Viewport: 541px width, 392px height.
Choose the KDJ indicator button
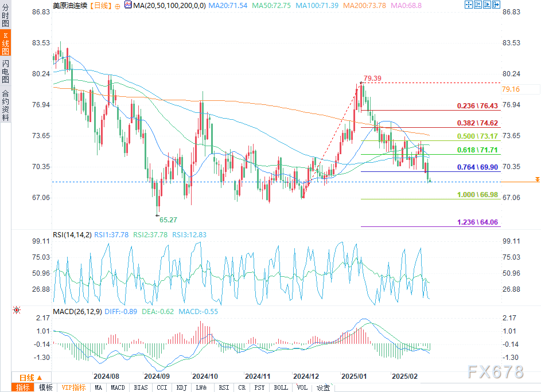pos(180,387)
